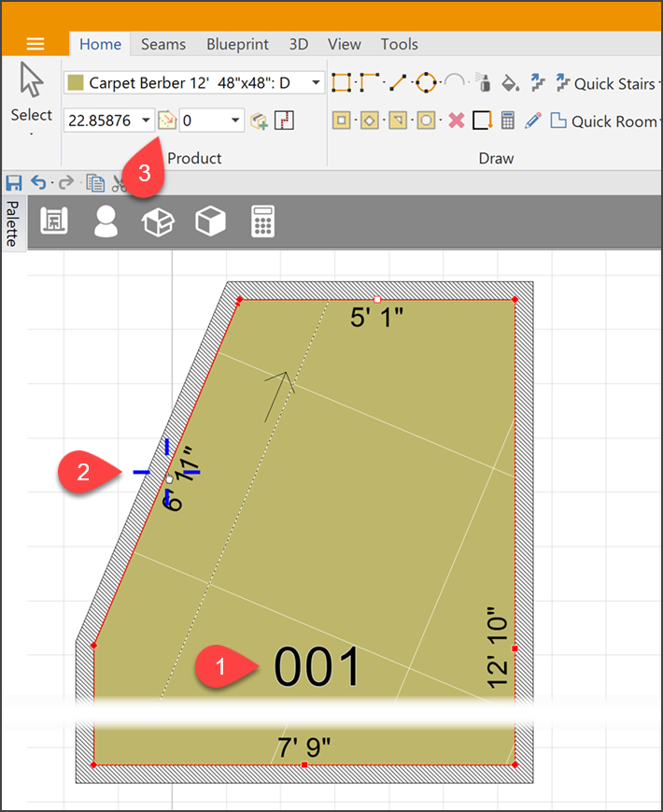Image resolution: width=663 pixels, height=812 pixels.
Task: Click the red seam layout icon
Action: coord(284,121)
